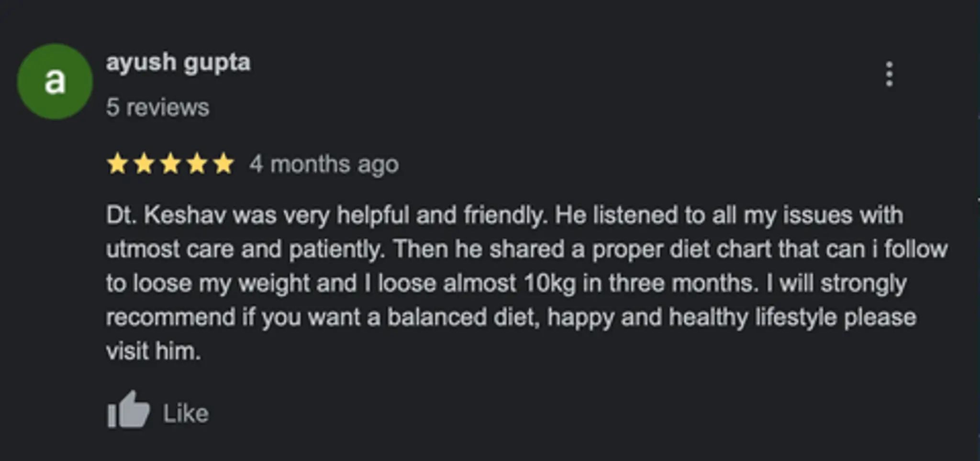Image resolution: width=980 pixels, height=461 pixels.
Task: Click 'Dt. Keshav' in the review text
Action: [166, 215]
